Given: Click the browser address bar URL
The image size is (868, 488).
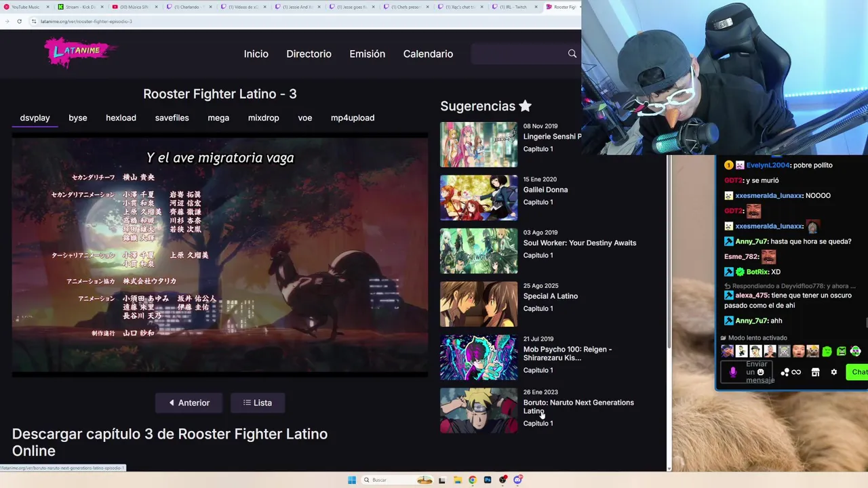Looking at the screenshot, I should point(86,21).
